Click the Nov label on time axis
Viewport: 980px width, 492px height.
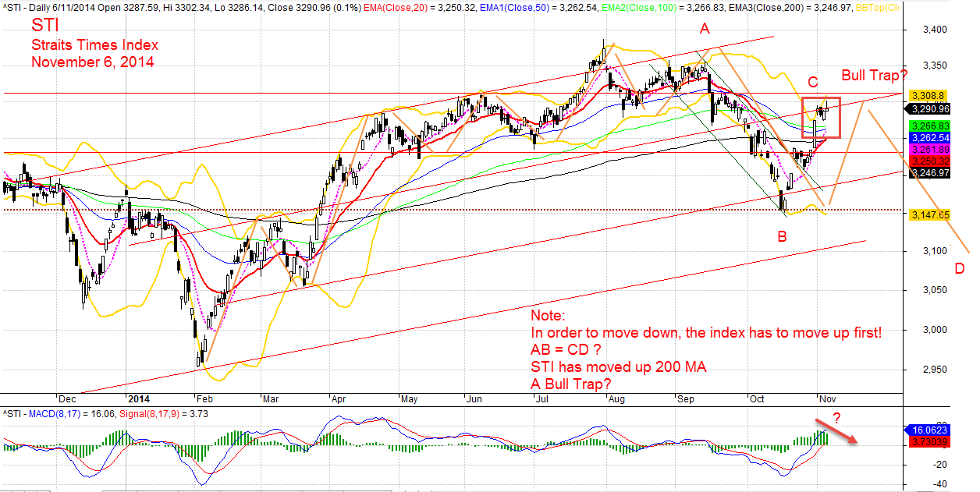pyautogui.click(x=827, y=398)
